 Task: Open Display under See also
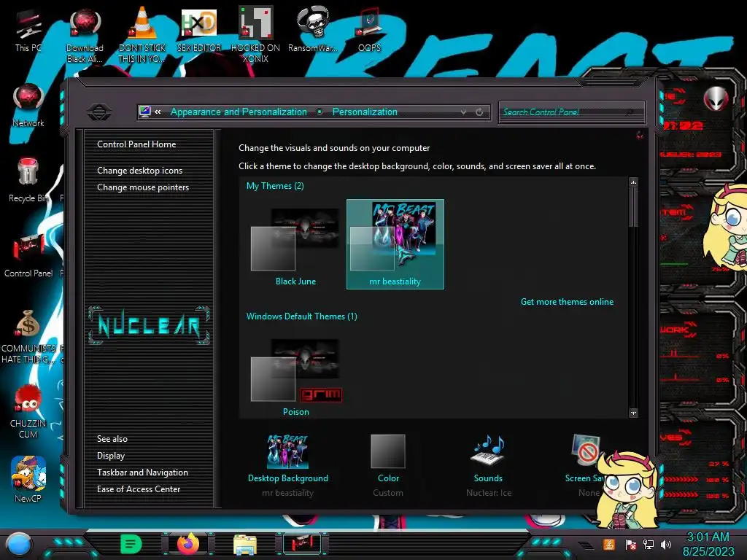pos(111,456)
